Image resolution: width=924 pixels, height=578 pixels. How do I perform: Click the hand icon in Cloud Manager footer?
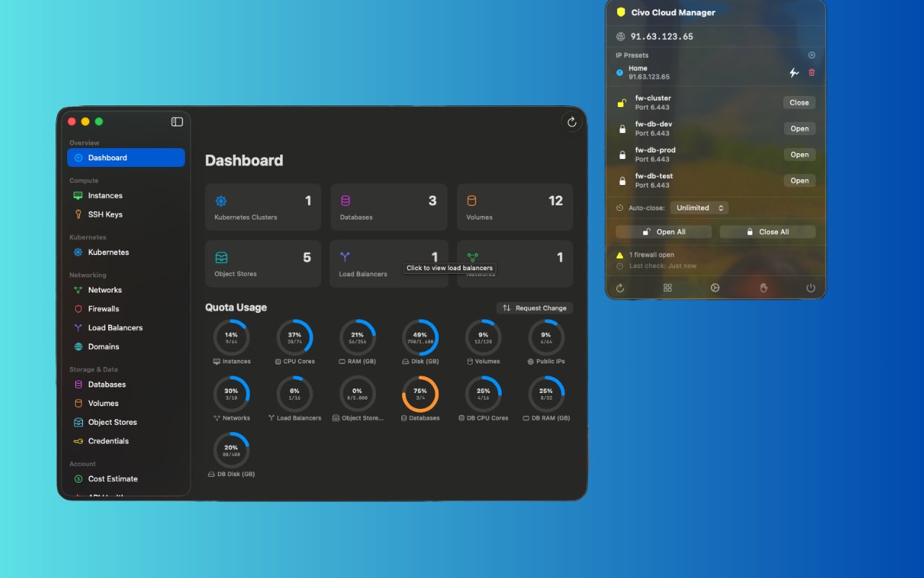[764, 288]
